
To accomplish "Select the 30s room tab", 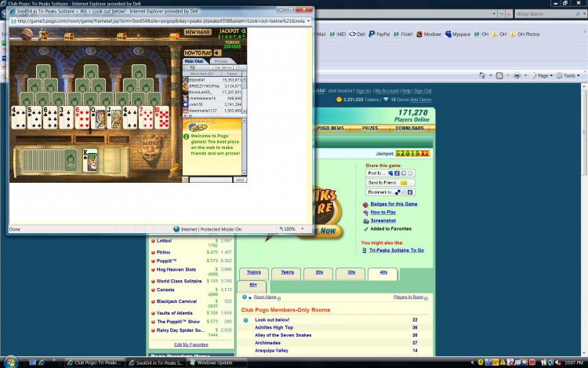I will click(x=351, y=273).
